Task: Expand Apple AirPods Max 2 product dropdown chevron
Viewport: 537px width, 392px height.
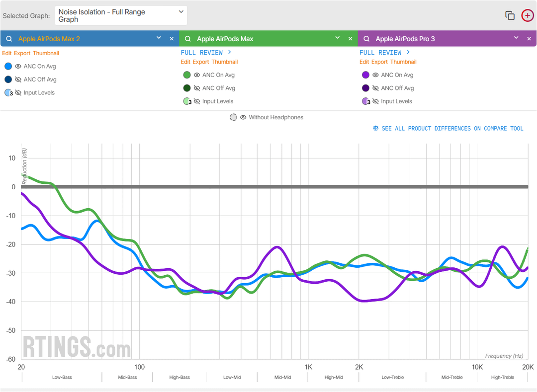Action: 159,38
